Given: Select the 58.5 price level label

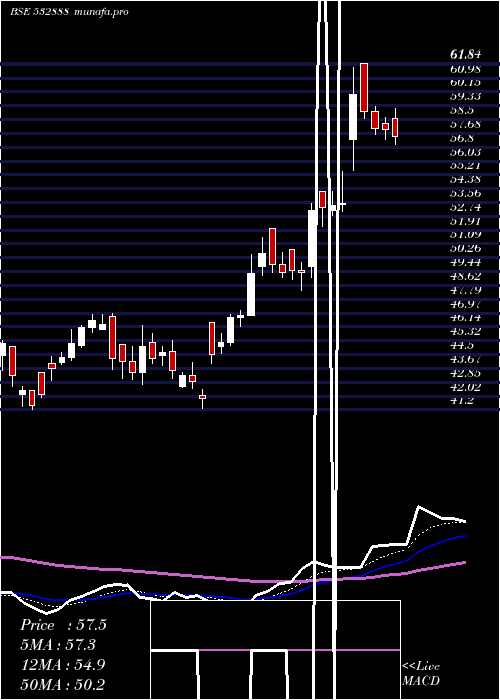Looking at the screenshot, I should (x=462, y=111).
